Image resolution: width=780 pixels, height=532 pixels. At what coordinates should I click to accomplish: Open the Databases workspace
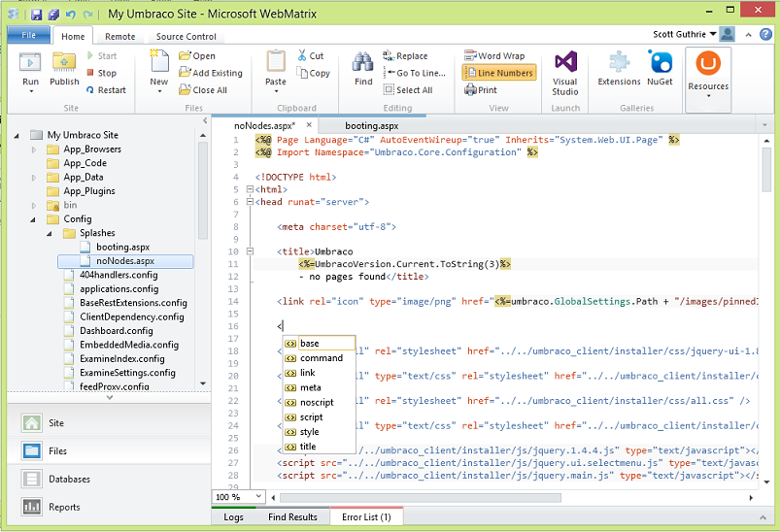click(x=109, y=479)
